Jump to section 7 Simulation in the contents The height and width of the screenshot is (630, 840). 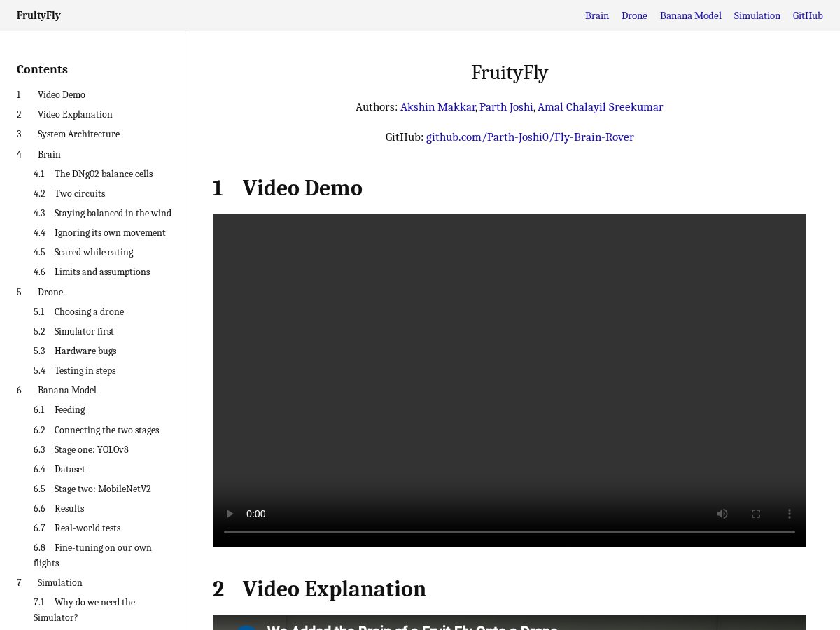click(50, 582)
